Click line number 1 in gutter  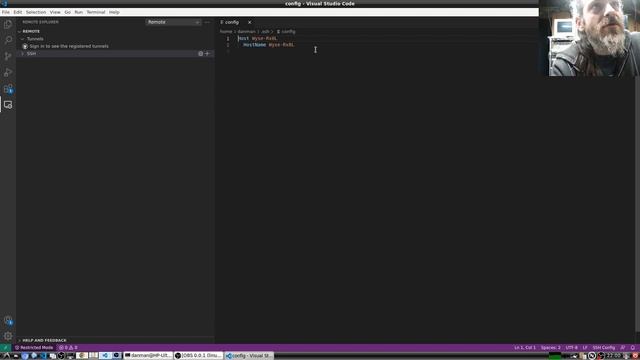(228, 38)
